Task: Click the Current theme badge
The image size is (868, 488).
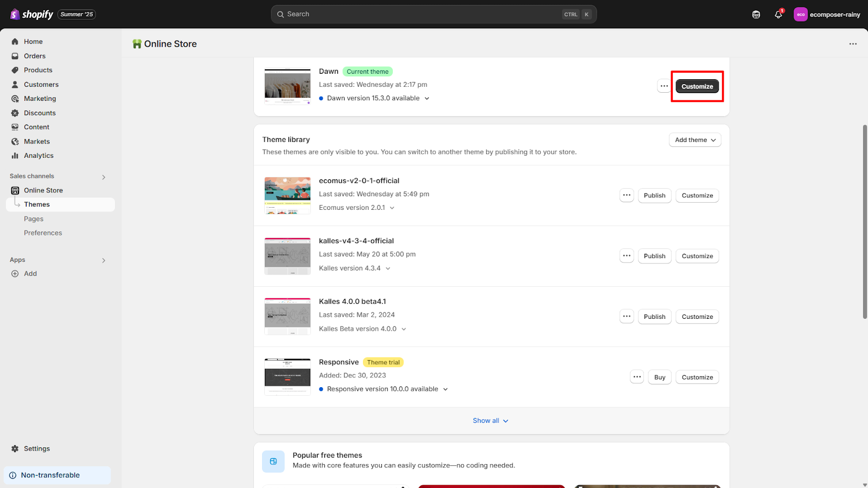Action: [368, 72]
